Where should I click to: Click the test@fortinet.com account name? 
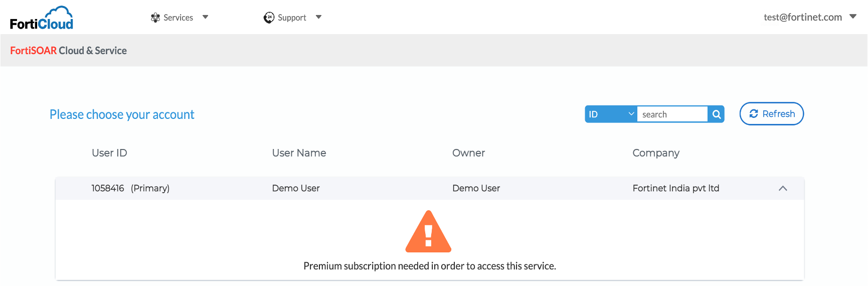pyautogui.click(x=803, y=17)
